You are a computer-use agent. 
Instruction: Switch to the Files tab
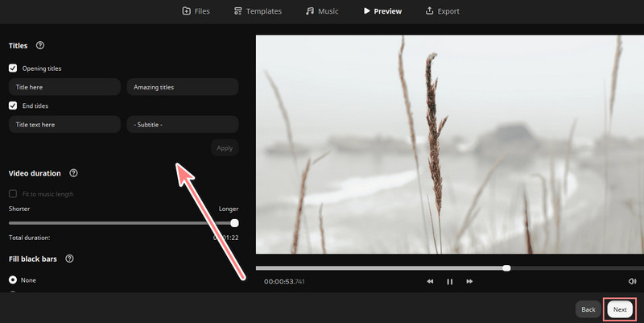coord(197,11)
